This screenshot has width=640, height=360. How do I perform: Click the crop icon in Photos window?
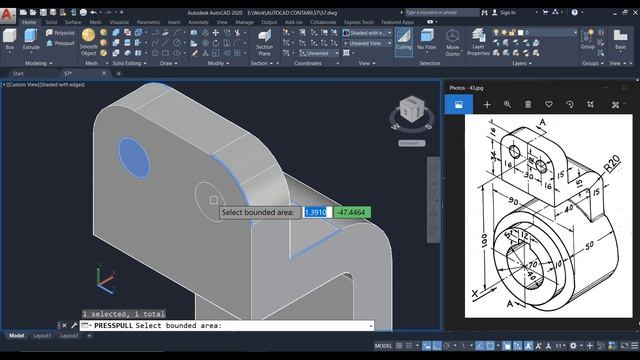[590, 104]
